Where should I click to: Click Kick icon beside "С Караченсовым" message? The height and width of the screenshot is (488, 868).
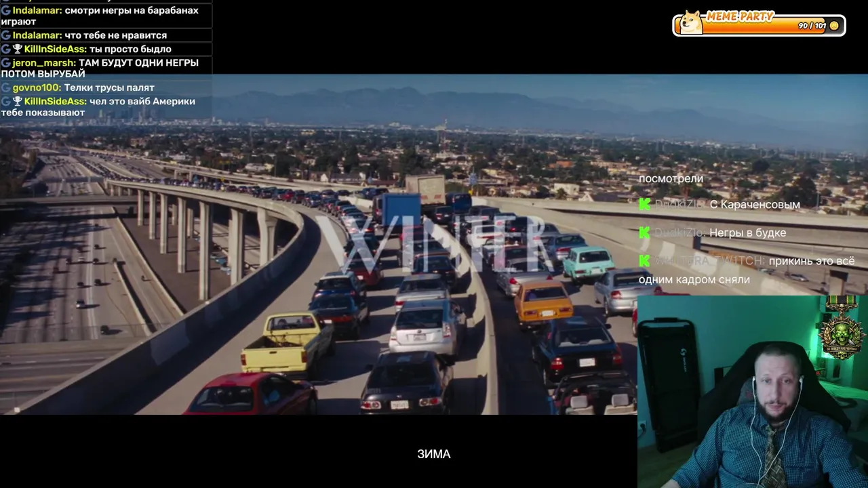point(644,204)
